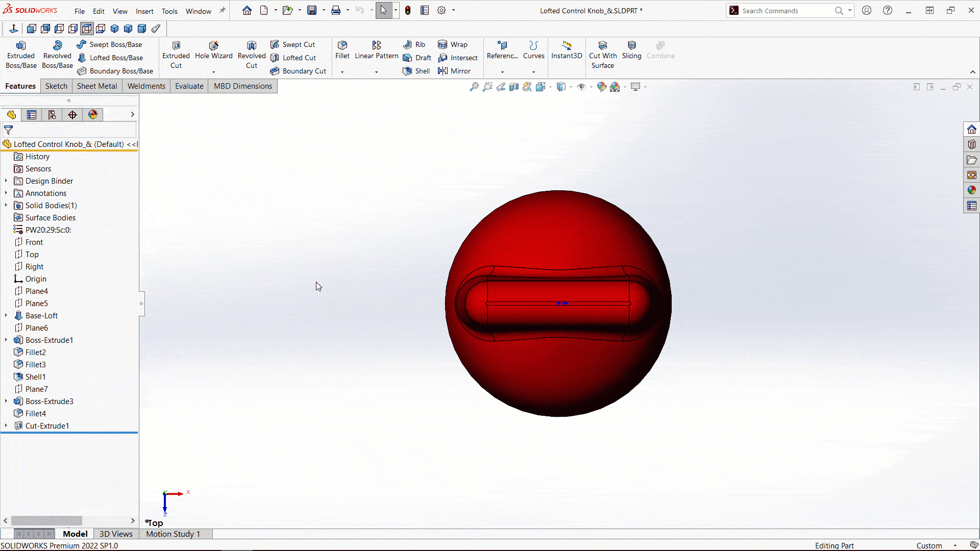980x551 pixels.
Task: Open the File menu
Action: [80, 11]
